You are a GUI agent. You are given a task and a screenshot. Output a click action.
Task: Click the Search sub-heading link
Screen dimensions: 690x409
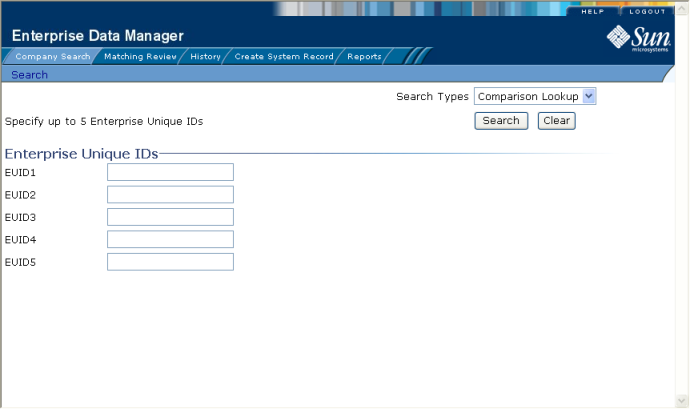click(x=29, y=75)
